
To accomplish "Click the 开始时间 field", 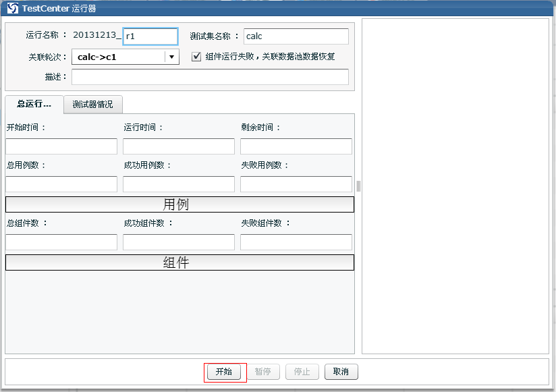I will [x=61, y=146].
